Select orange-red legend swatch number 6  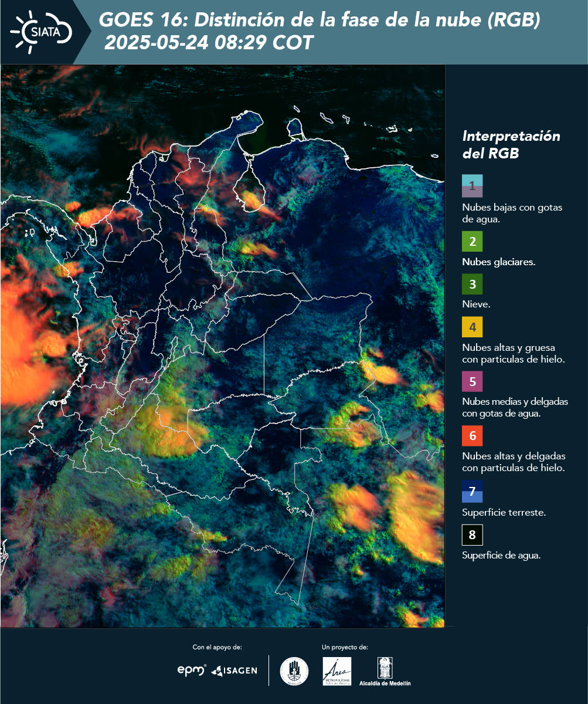click(472, 436)
